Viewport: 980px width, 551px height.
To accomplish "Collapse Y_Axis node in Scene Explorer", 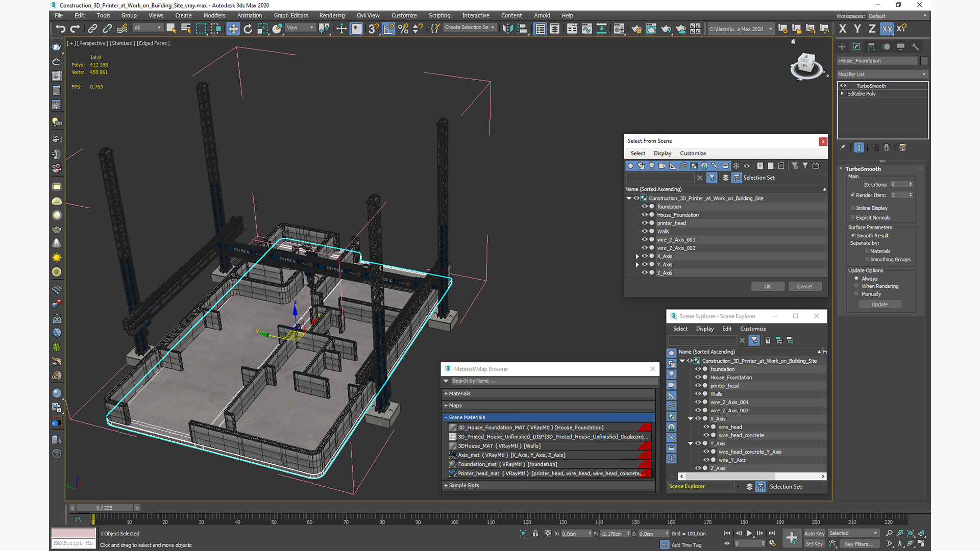I will click(x=690, y=443).
